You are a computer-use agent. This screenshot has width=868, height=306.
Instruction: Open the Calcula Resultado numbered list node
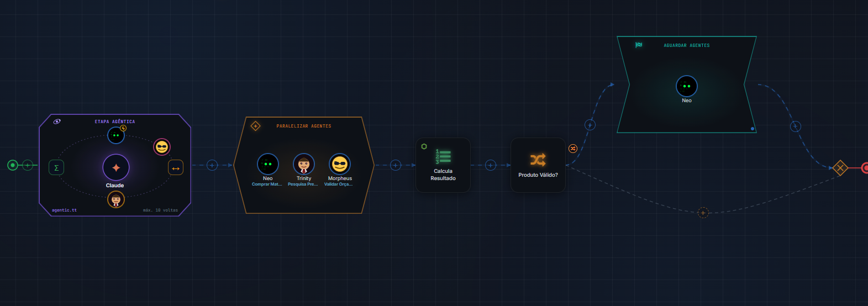[443, 165]
